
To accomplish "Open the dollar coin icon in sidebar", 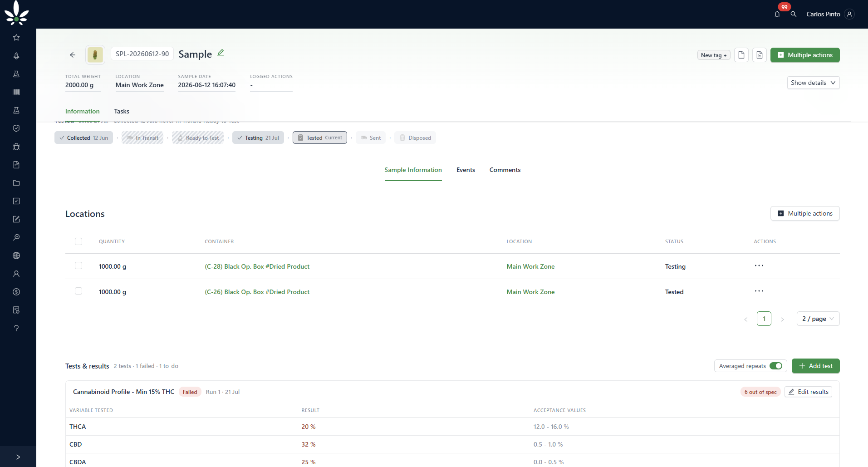I will click(x=16, y=292).
